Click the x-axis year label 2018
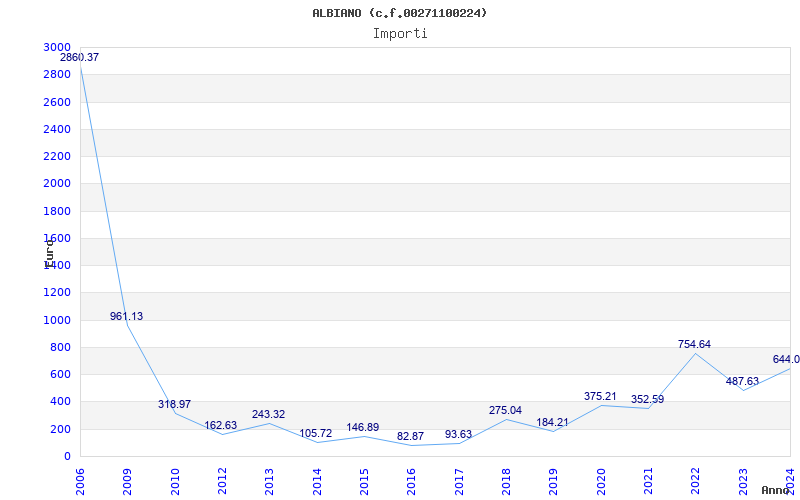This screenshot has width=800, height=500. (506, 481)
